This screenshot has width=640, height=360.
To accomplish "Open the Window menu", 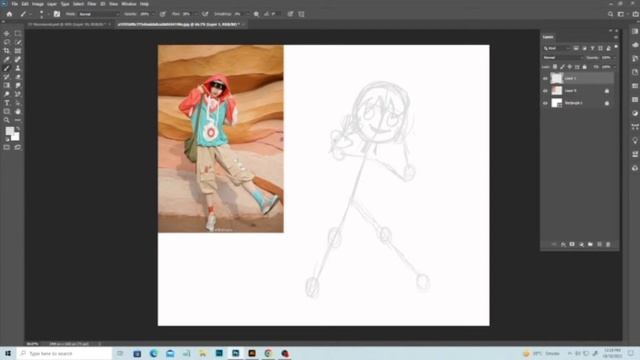I will pos(129,4).
